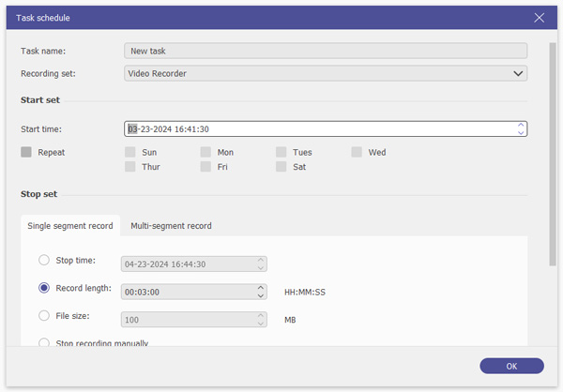This screenshot has height=392, width=563.
Task: Decrease record length with down arrow
Action: (x=261, y=296)
